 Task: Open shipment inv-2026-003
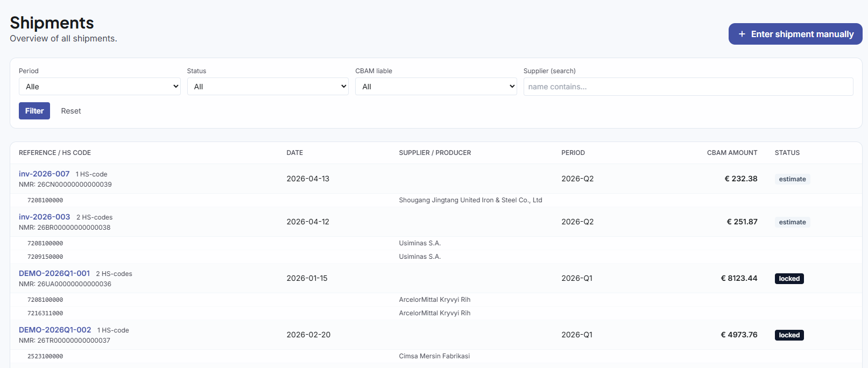(44, 217)
